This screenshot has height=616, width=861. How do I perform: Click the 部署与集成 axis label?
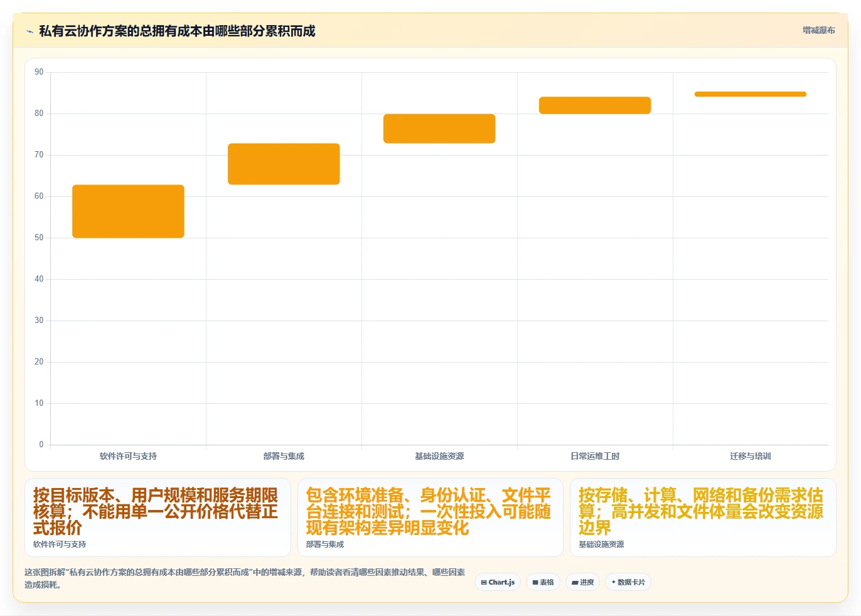(x=284, y=456)
